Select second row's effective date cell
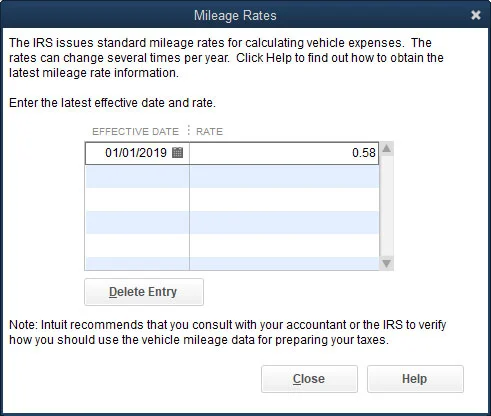 (x=137, y=176)
